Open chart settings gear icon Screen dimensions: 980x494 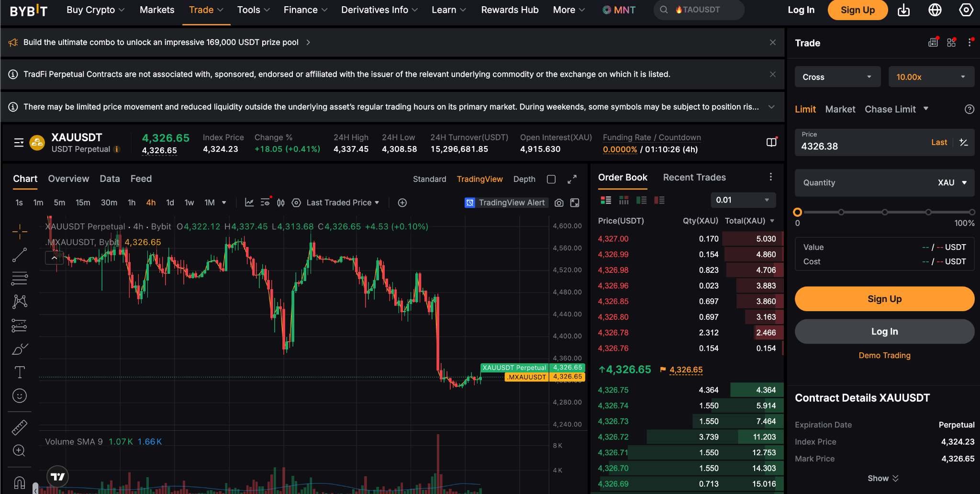(296, 202)
